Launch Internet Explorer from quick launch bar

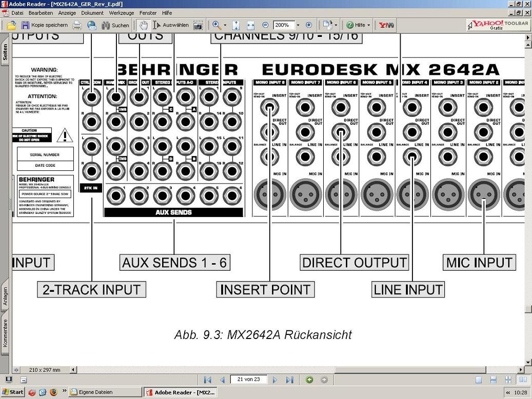coord(43,392)
